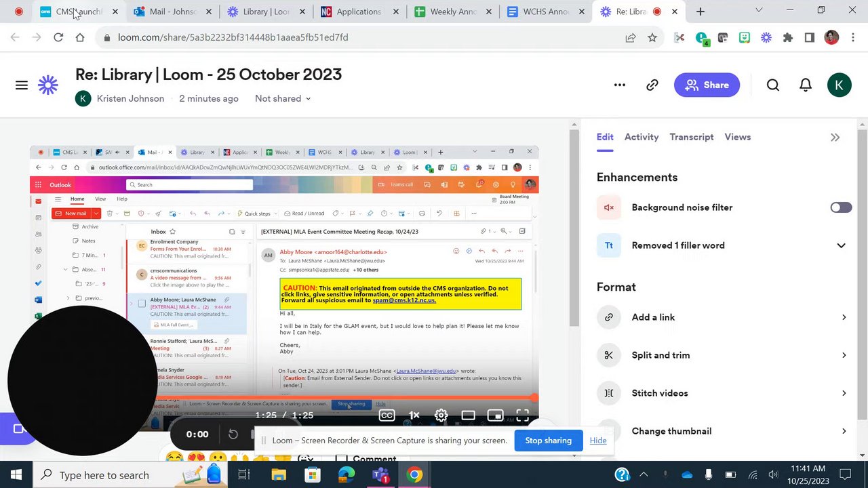Image resolution: width=868 pixels, height=488 pixels.
Task: Copy the video link with the chain icon
Action: [652, 85]
